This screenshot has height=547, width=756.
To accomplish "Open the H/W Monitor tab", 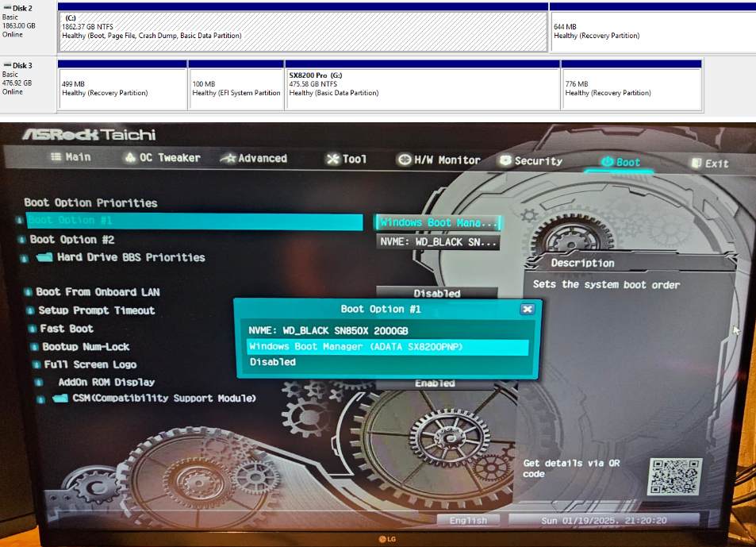I will pyautogui.click(x=439, y=160).
